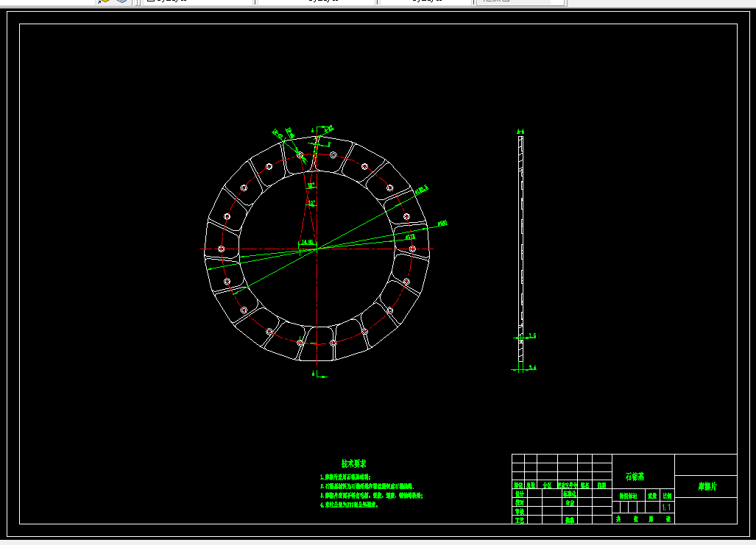The width and height of the screenshot is (756, 545).
Task: Open the ByLayer lineweight dropdown
Action: [x=425, y=1]
